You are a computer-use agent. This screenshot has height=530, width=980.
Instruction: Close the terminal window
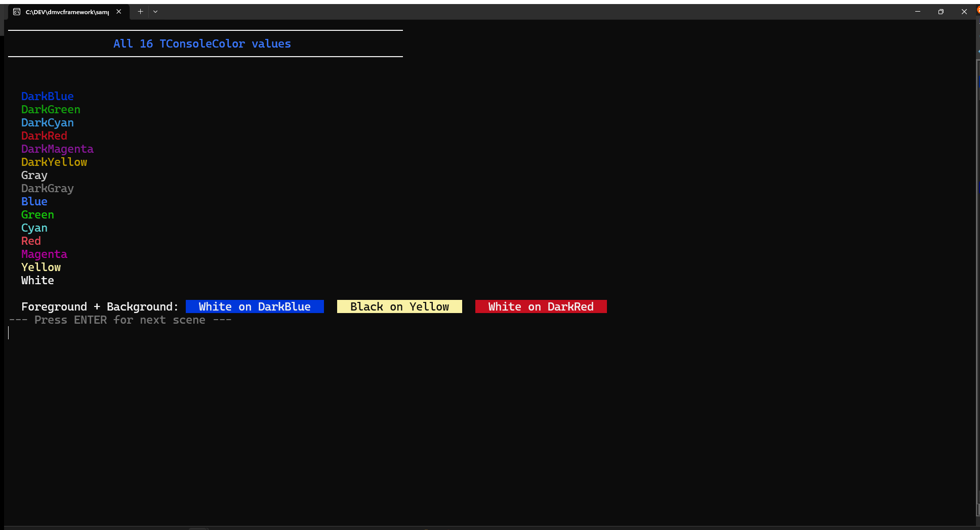(x=964, y=12)
